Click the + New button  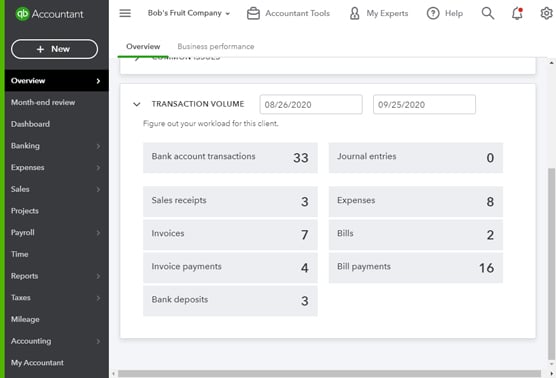click(54, 49)
